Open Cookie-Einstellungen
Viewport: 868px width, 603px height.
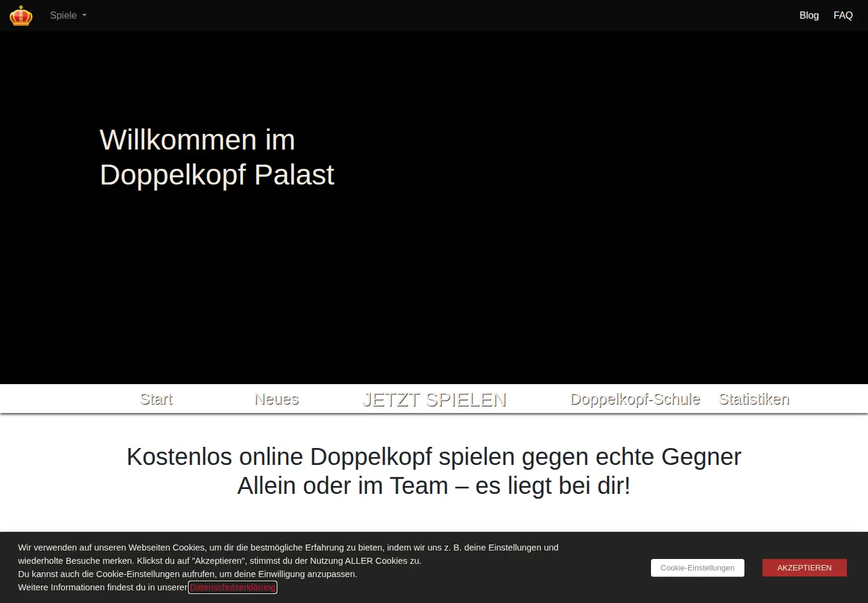click(697, 568)
